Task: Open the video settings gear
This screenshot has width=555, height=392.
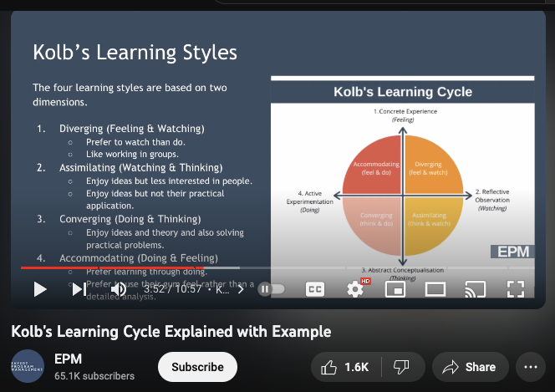Action: (x=355, y=289)
